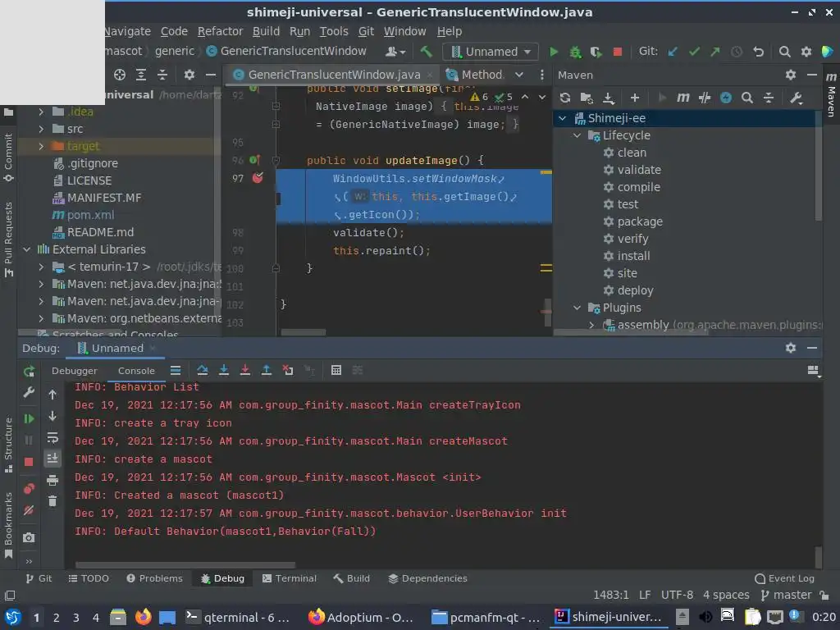Image resolution: width=840 pixels, height=630 pixels.
Task: Open the Event Log
Action: point(785,578)
